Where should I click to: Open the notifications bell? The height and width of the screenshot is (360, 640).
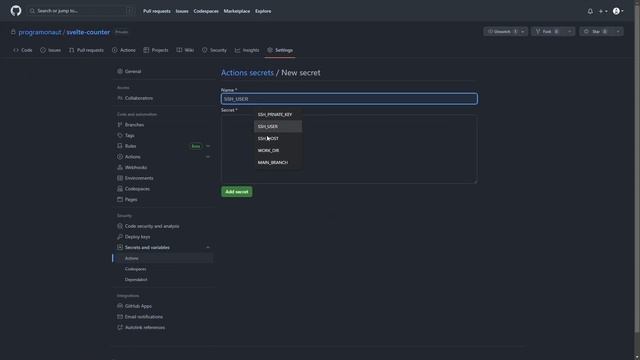coord(590,11)
